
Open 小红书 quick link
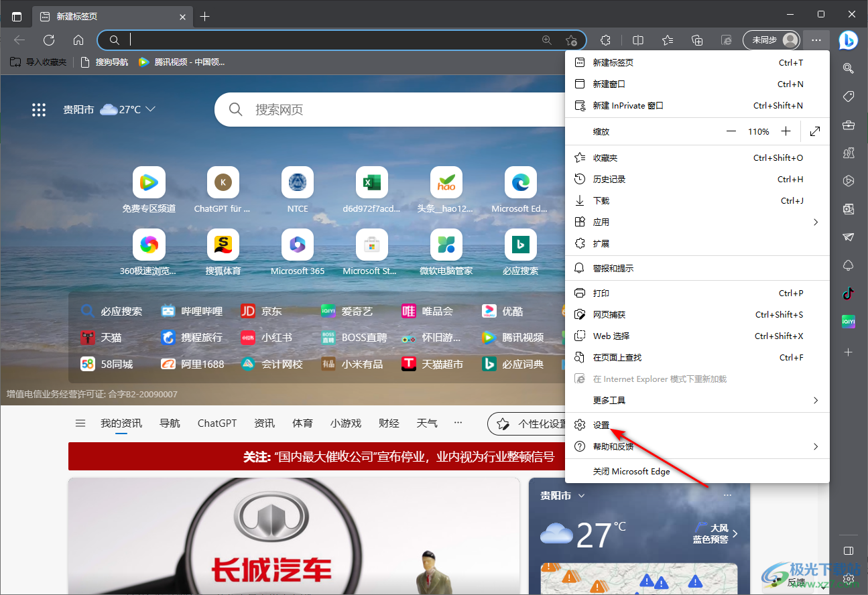pyautogui.click(x=267, y=338)
